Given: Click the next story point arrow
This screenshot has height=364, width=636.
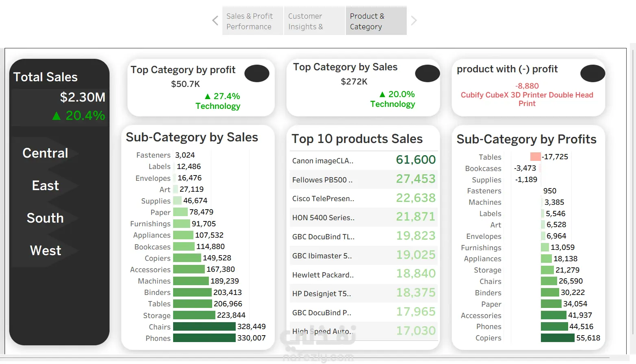Looking at the screenshot, I should pos(414,20).
